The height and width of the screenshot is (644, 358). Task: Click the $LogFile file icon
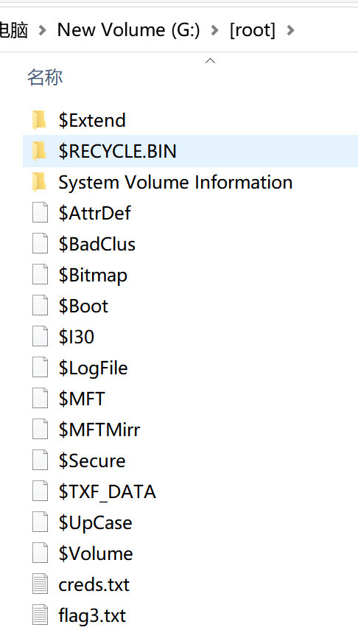41,368
